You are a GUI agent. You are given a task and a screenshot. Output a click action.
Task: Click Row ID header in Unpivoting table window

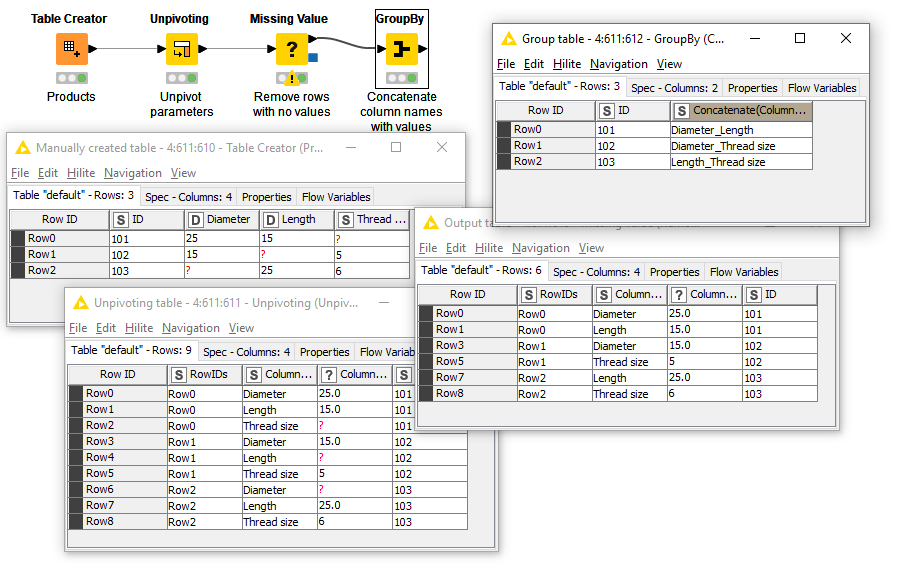coord(117,374)
